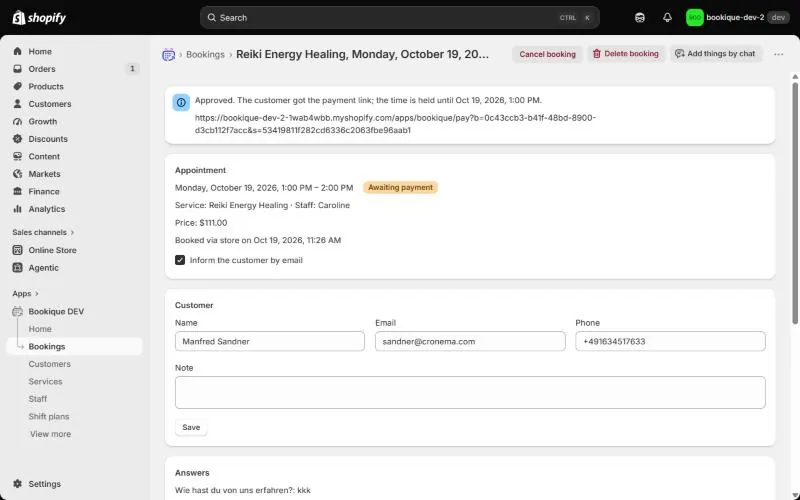
Task: Click the blue info icon in approval banner
Action: coord(181,103)
